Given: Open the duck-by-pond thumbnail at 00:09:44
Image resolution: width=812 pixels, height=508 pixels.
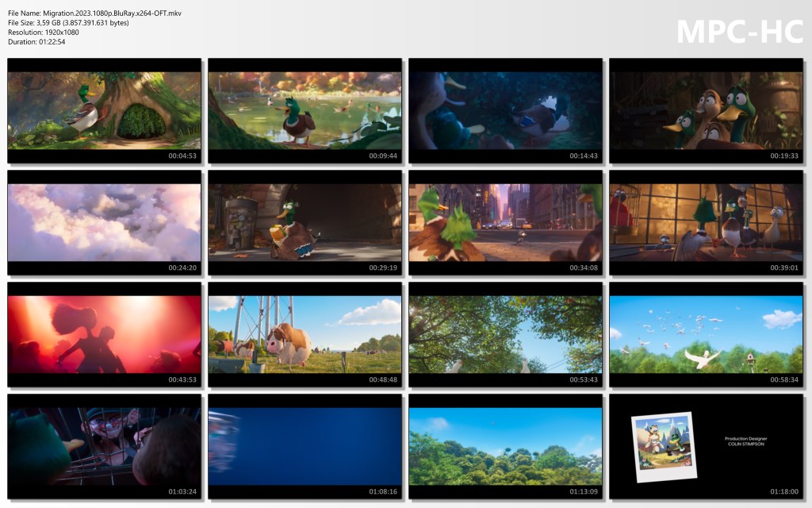Looking at the screenshot, I should [x=305, y=110].
